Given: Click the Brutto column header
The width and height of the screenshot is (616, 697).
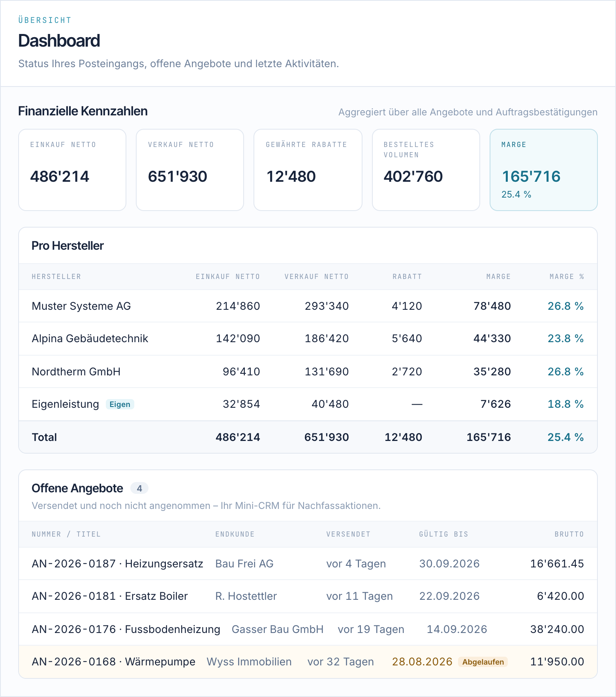Looking at the screenshot, I should click(569, 534).
